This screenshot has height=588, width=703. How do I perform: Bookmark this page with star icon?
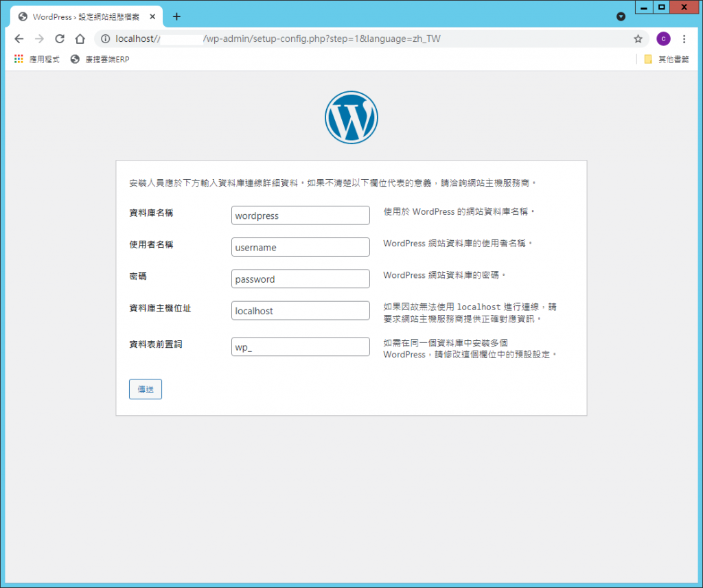pyautogui.click(x=638, y=39)
